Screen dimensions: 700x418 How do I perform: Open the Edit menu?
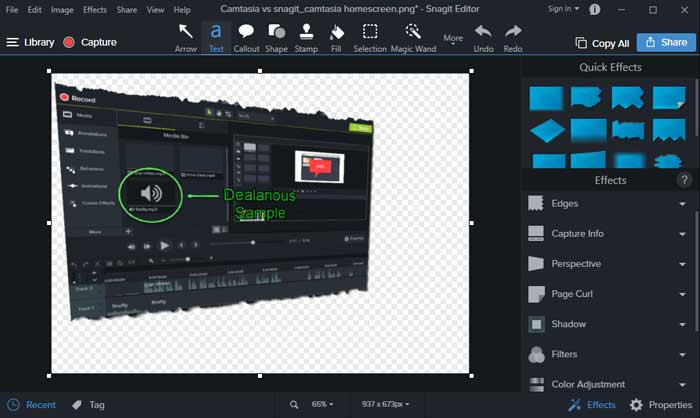click(34, 9)
